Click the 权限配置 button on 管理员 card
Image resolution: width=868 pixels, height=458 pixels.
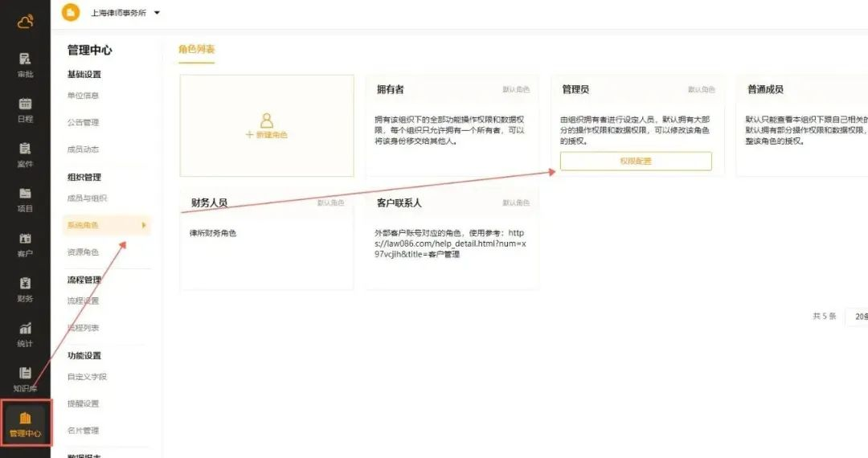coord(636,162)
